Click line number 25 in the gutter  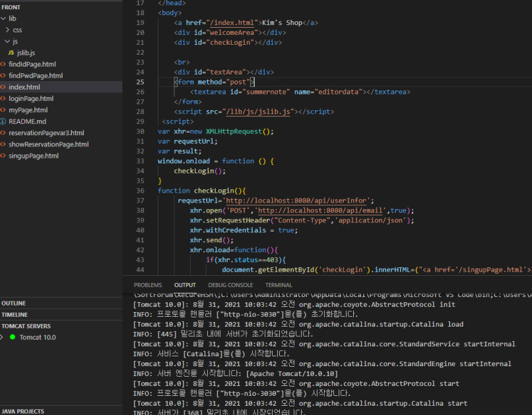click(140, 82)
